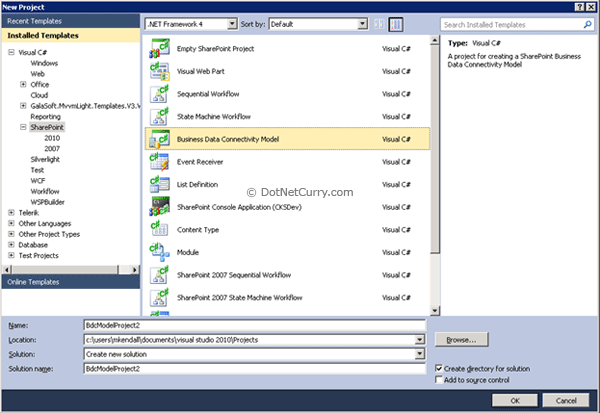Collapse the Visual C# tree node
600x413 pixels.
coord(11,52)
